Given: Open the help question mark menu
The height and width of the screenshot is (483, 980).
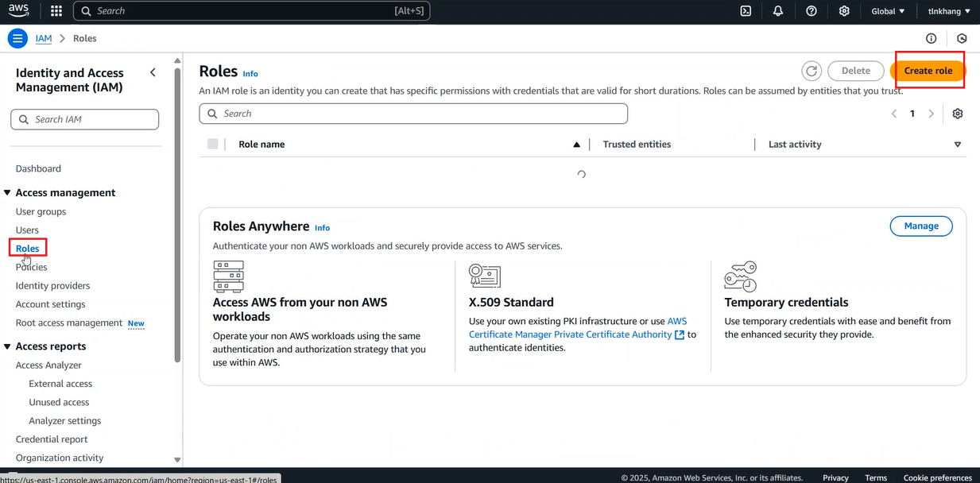Looking at the screenshot, I should click(812, 11).
